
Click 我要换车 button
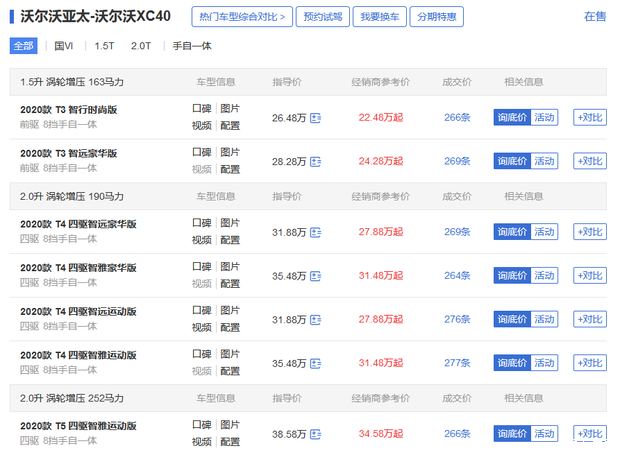pos(380,17)
